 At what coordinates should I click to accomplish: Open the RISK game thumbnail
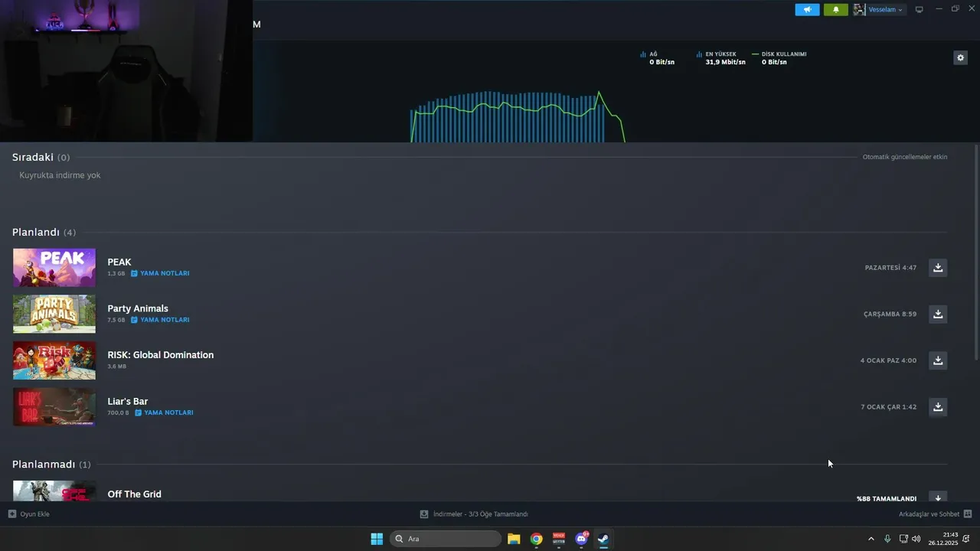[x=54, y=360]
